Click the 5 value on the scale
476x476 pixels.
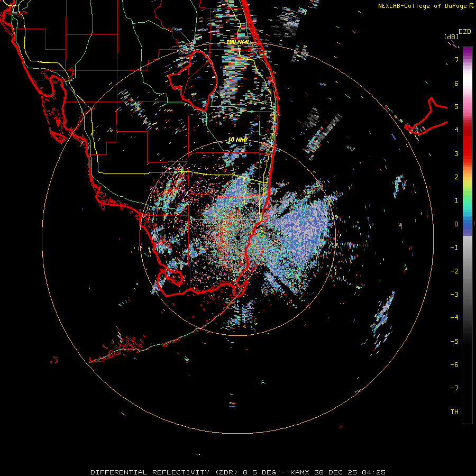point(456,106)
